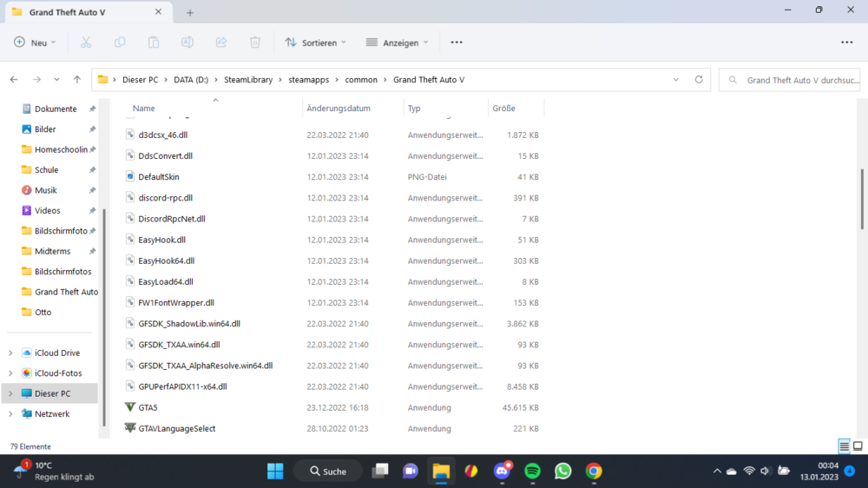Open the Windows Start menu
The image size is (868, 488).
275,471
